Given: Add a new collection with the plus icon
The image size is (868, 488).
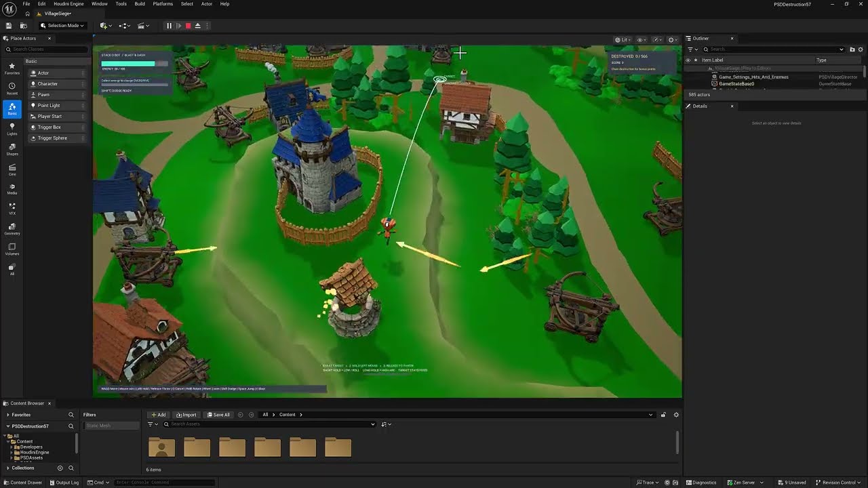Looking at the screenshot, I should tap(60, 468).
